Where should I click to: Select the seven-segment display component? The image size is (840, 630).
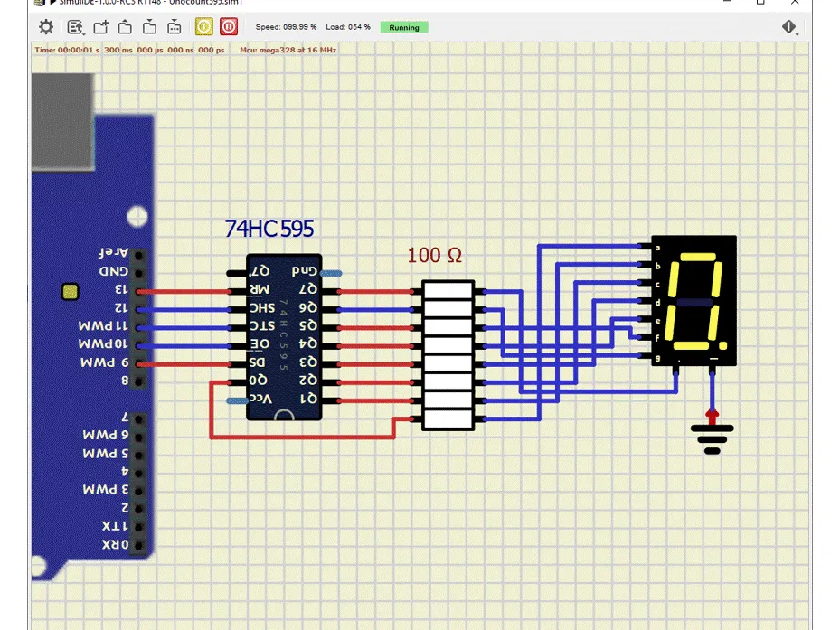point(694,300)
